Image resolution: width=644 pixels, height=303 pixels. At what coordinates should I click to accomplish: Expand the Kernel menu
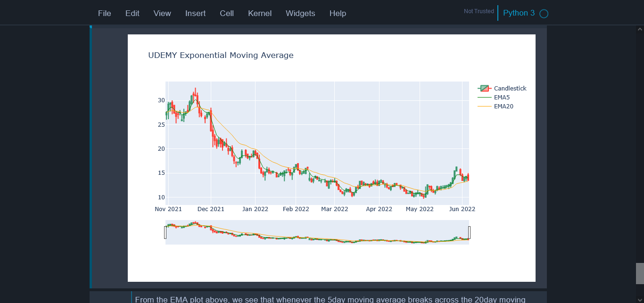(x=260, y=13)
